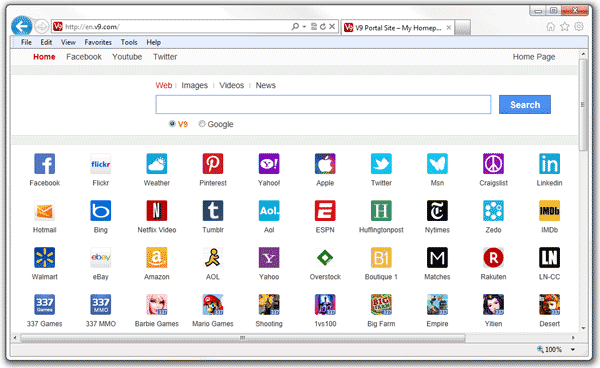Switch to the News search tab
Image resolution: width=600 pixels, height=368 pixels.
[x=266, y=85]
